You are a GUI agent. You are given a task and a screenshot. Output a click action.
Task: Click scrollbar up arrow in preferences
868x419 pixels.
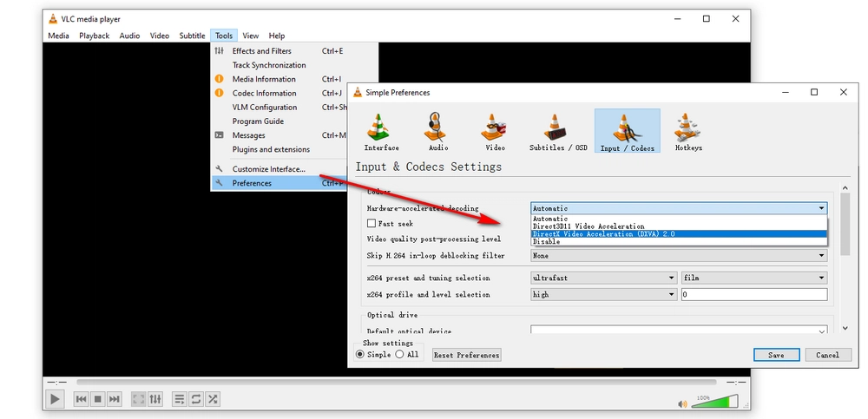[845, 188]
